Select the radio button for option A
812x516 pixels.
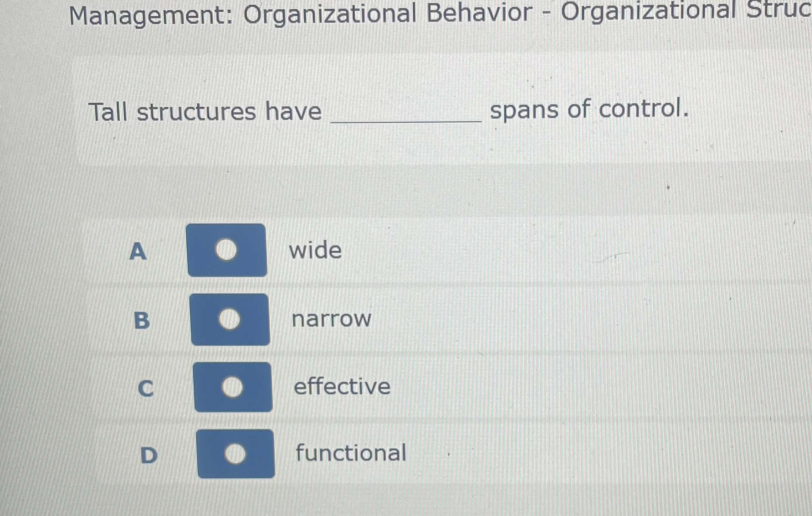pos(227,250)
